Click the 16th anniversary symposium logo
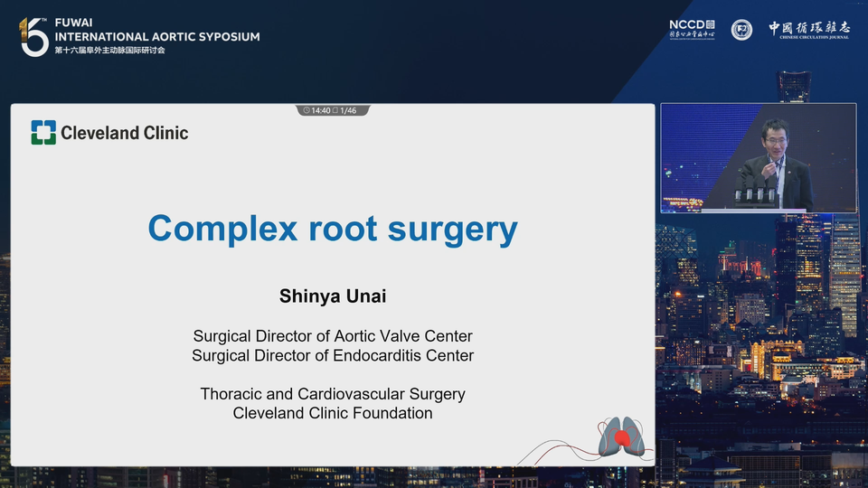Viewport: 868px width, 488px height. coord(33,36)
